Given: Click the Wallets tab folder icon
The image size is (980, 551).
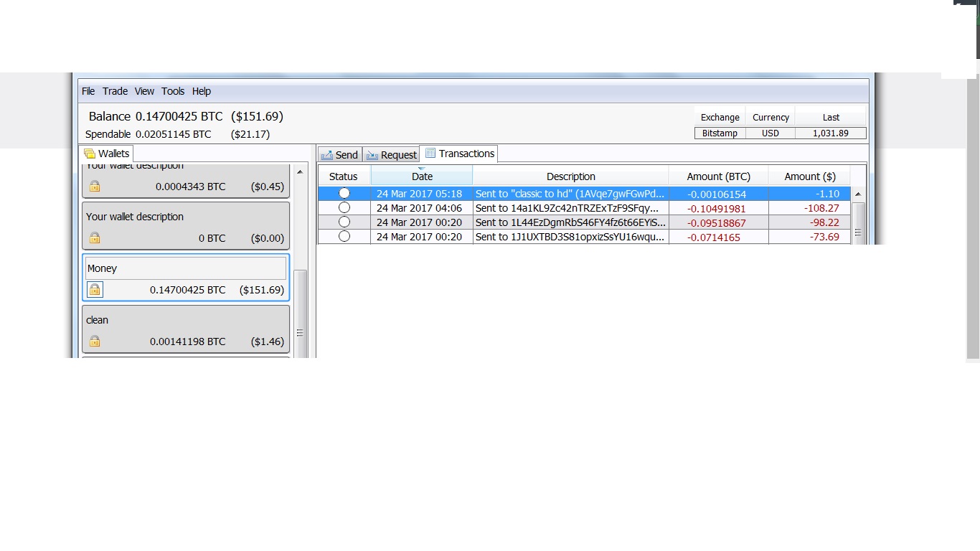Looking at the screenshot, I should pos(90,154).
